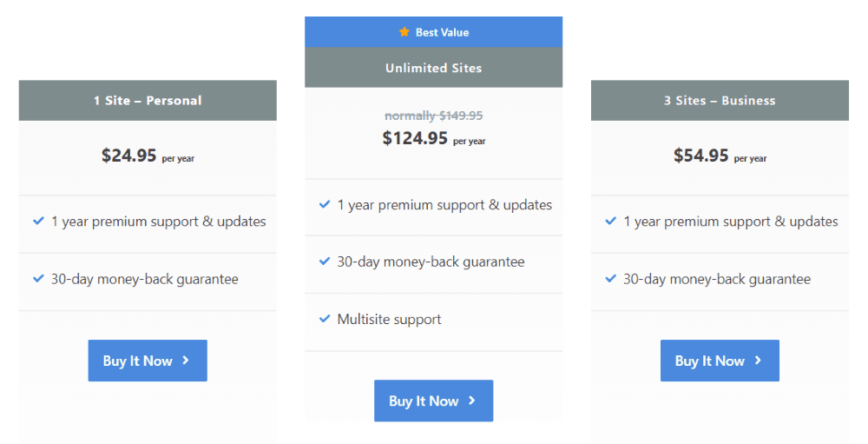868x444 pixels.
Task: Buy the 1 Site Personal plan
Action: pyautogui.click(x=148, y=361)
